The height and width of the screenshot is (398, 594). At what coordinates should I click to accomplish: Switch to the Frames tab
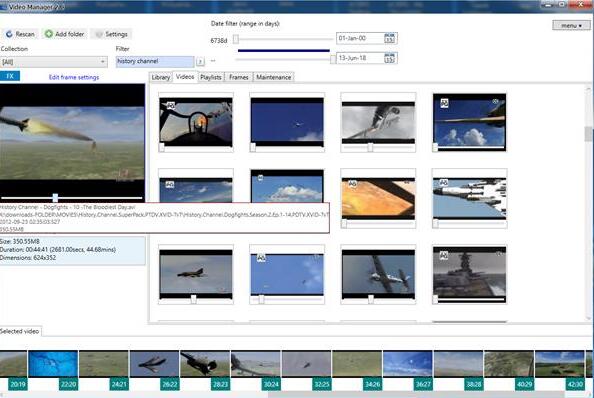(239, 77)
